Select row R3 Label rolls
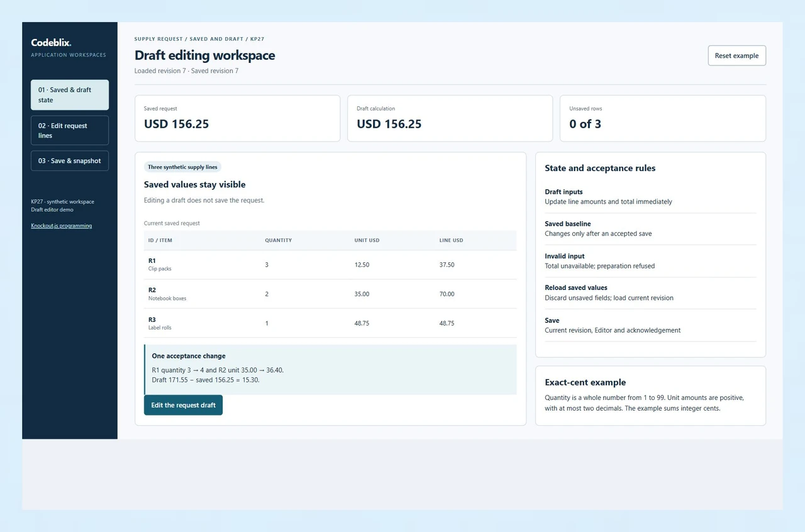This screenshot has width=805, height=532. point(330,323)
